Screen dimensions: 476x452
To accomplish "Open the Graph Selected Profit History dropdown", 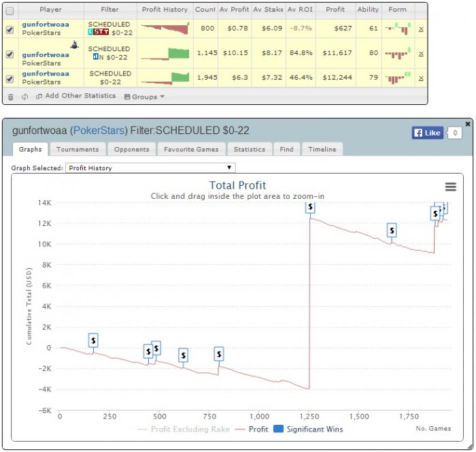I will coord(150,167).
